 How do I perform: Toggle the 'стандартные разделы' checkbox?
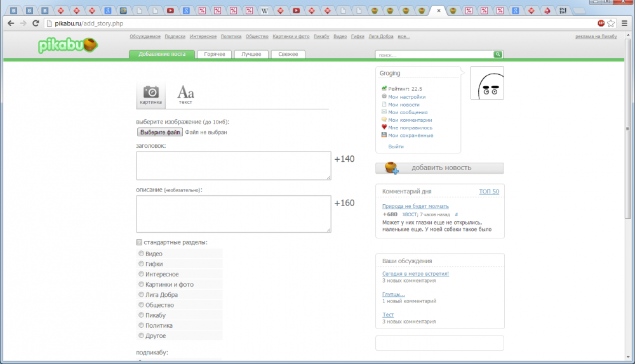click(140, 242)
